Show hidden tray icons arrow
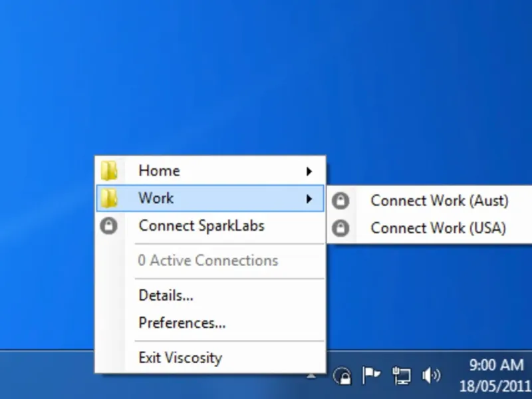Image resolution: width=532 pixels, height=399 pixels. pyautogui.click(x=311, y=376)
